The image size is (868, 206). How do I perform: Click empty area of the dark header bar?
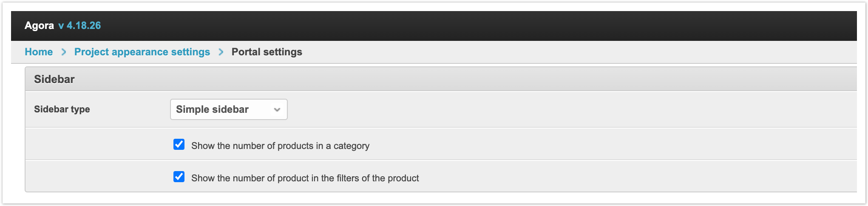468,26
